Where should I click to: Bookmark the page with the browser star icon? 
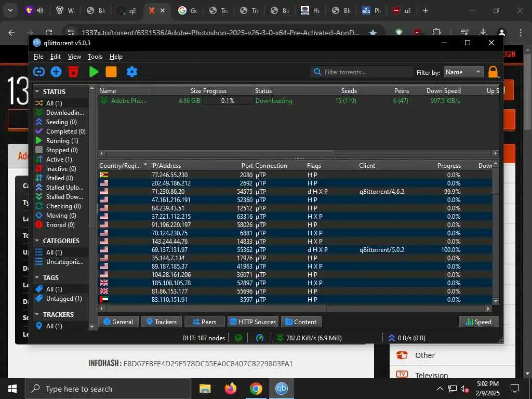click(373, 33)
